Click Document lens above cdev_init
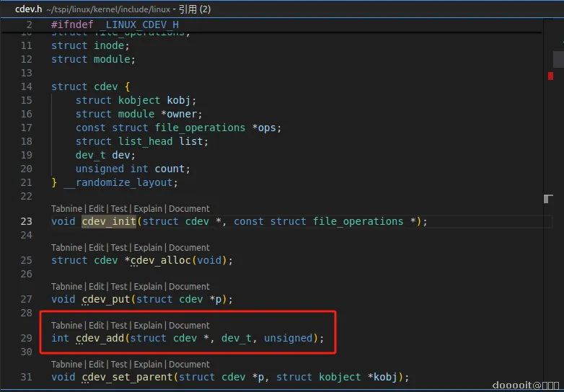The height and width of the screenshot is (392, 564). (x=189, y=209)
